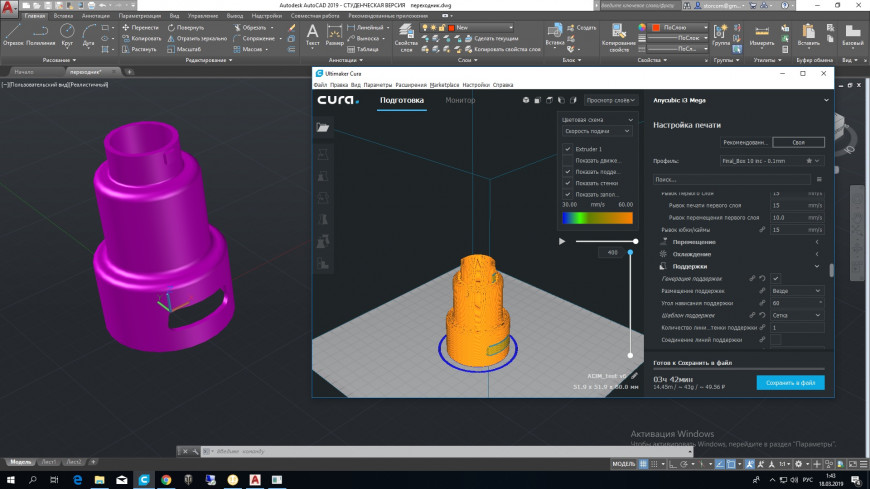Viewport: 870px width, 489px height.
Task: Uncheck Генерация поддержек (Generate Support) checkbox
Action: tap(776, 278)
